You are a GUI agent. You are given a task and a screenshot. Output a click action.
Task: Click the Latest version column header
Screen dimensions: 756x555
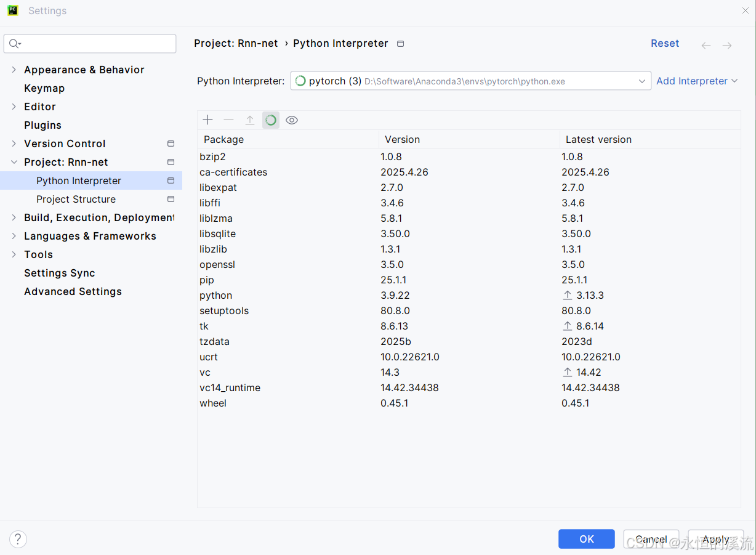(650, 139)
